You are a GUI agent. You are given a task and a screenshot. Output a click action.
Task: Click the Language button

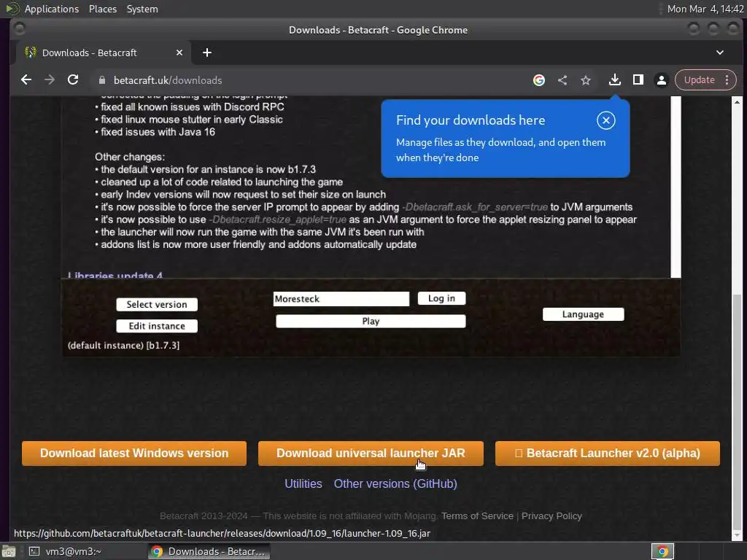point(583,314)
